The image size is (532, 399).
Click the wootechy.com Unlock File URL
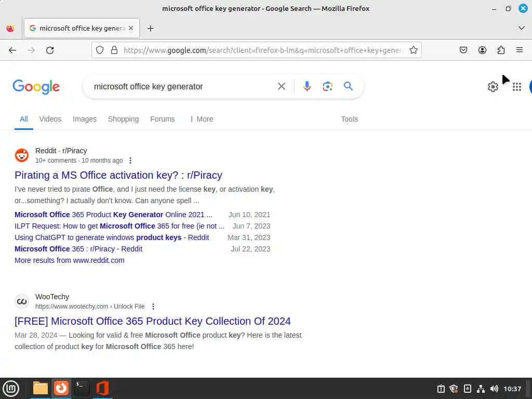coord(90,307)
